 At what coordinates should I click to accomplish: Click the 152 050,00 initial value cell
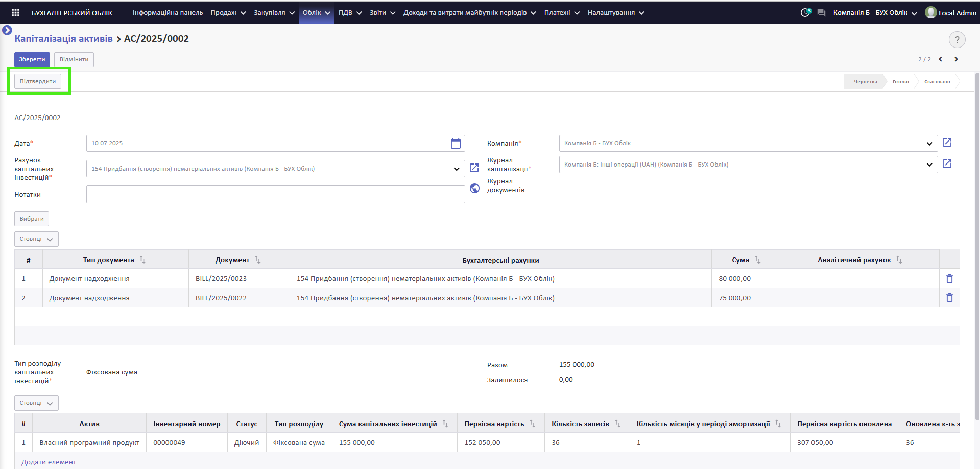point(501,442)
